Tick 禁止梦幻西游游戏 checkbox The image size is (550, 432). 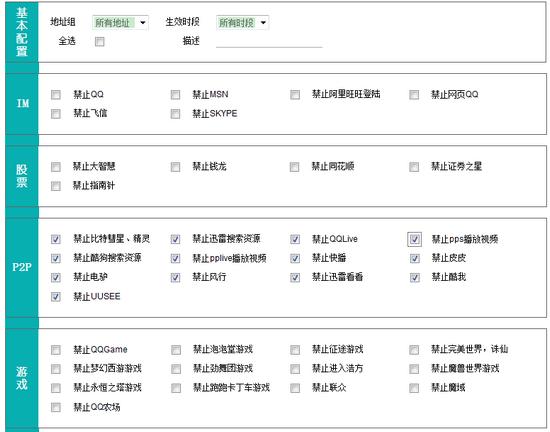[x=56, y=369]
